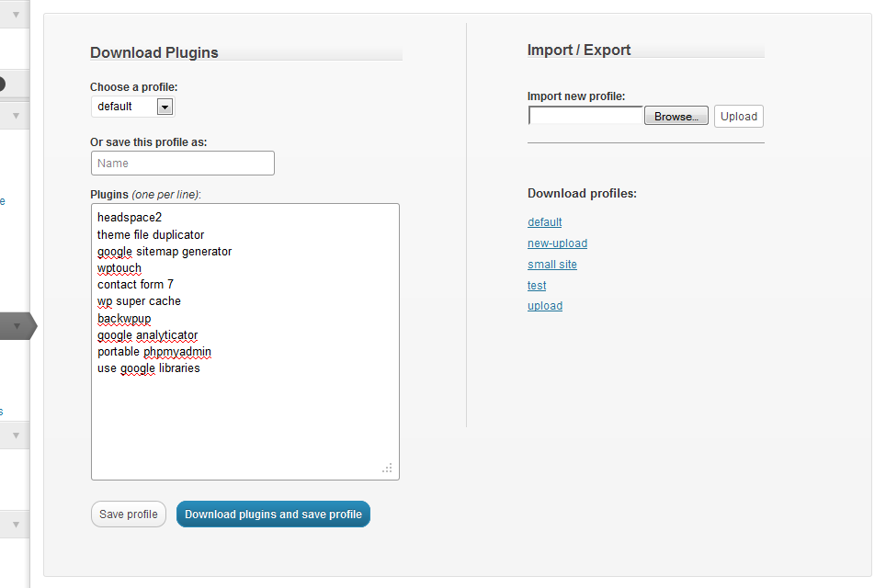
Task: Click the Import new profile file field
Action: click(585, 116)
